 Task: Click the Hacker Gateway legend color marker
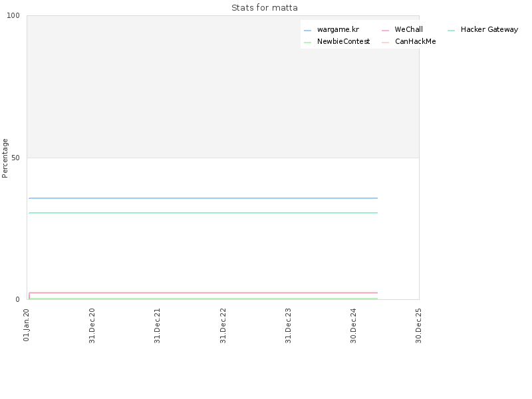click(451, 31)
